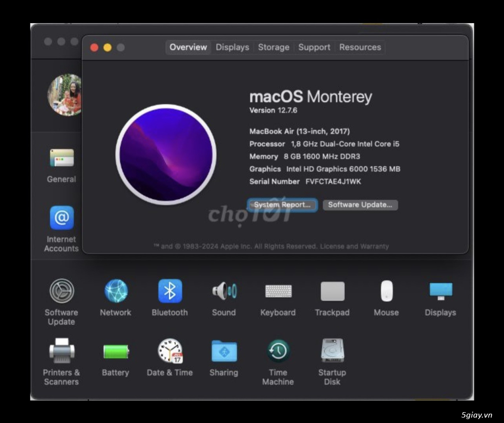504x423 pixels.
Task: Click the processor value 1,8 GHz Dual-Core
Action: (x=345, y=144)
